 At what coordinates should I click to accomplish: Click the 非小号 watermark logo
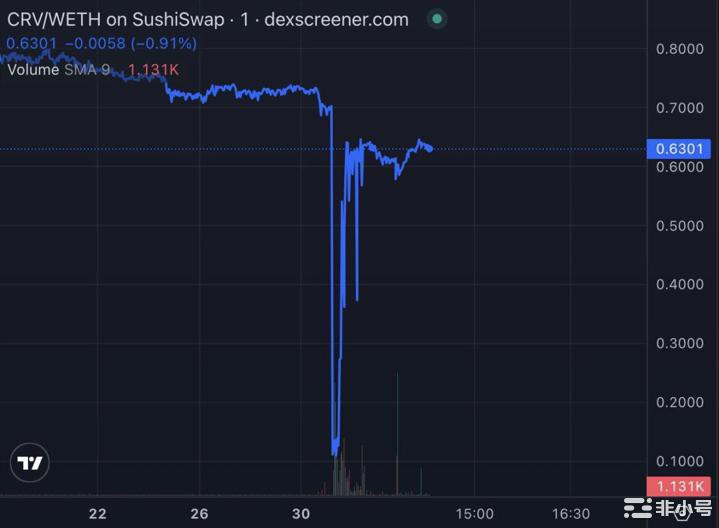(x=669, y=508)
